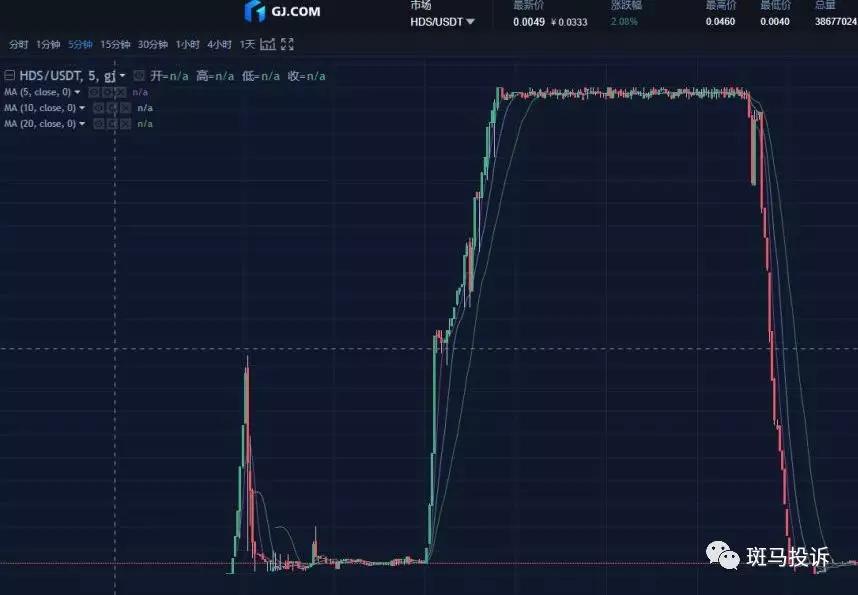This screenshot has height=595, width=858.
Task: Open the chart indicators icon
Action: [268, 44]
